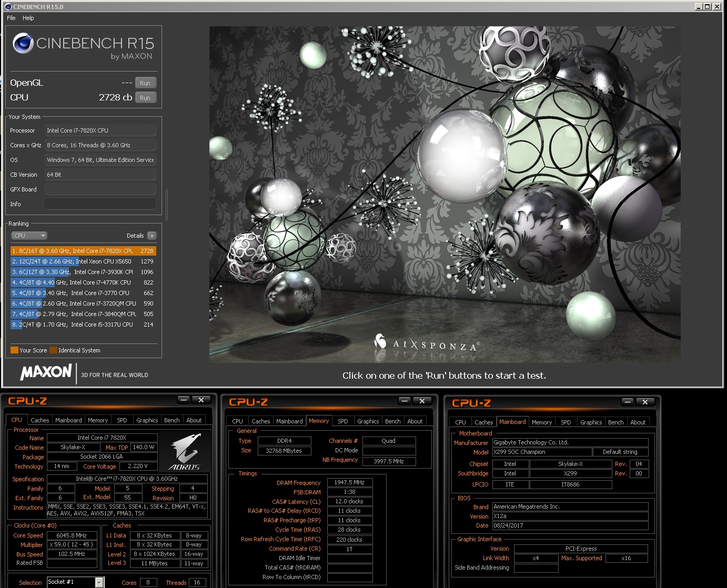Image resolution: width=727 pixels, height=588 pixels.
Task: Click the Processor field Intel Core i7-7820X
Action: point(100,130)
